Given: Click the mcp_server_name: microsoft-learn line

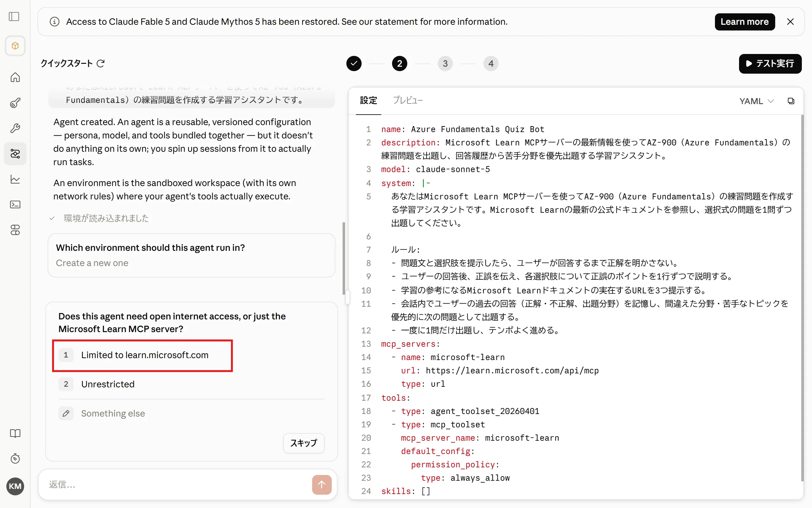Looking at the screenshot, I should tap(480, 438).
